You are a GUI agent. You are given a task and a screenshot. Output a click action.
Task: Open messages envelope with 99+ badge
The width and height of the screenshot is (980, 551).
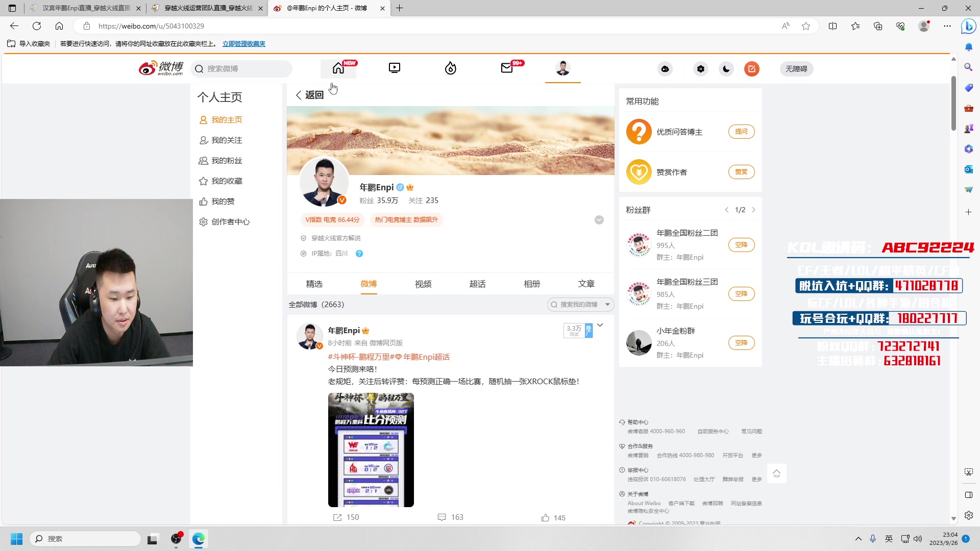pos(507,68)
